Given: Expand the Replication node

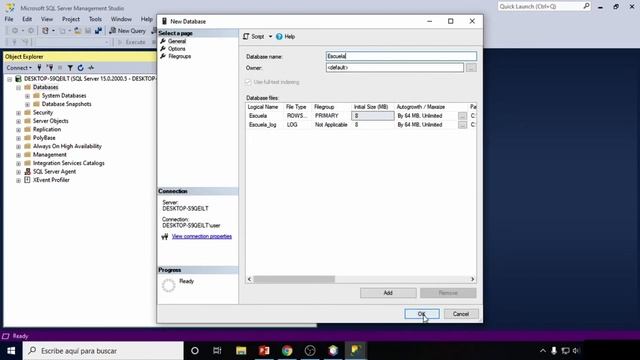Looking at the screenshot, I should tap(18, 130).
